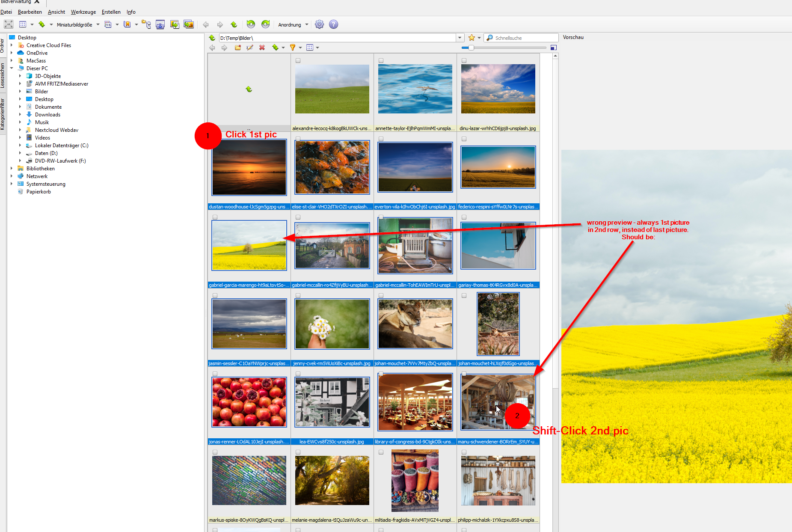The width and height of the screenshot is (792, 532).
Task: Go back using main toolbar left arrow
Action: tap(206, 24)
